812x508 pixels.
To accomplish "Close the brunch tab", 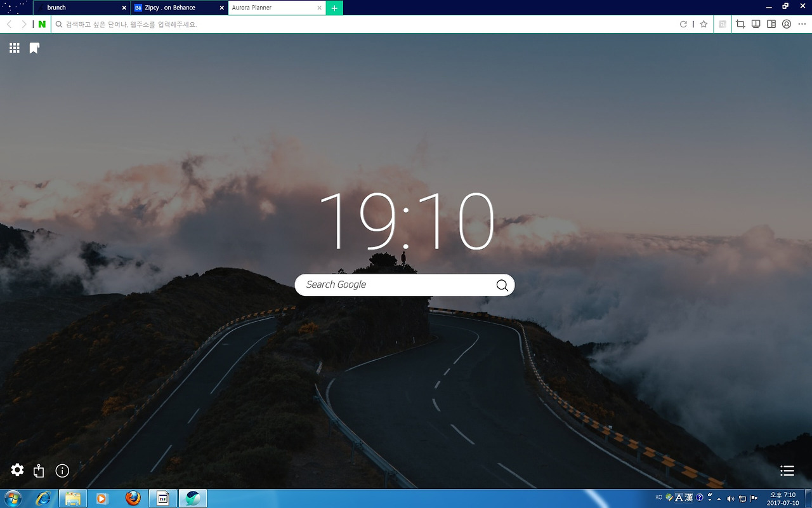I will (124, 8).
